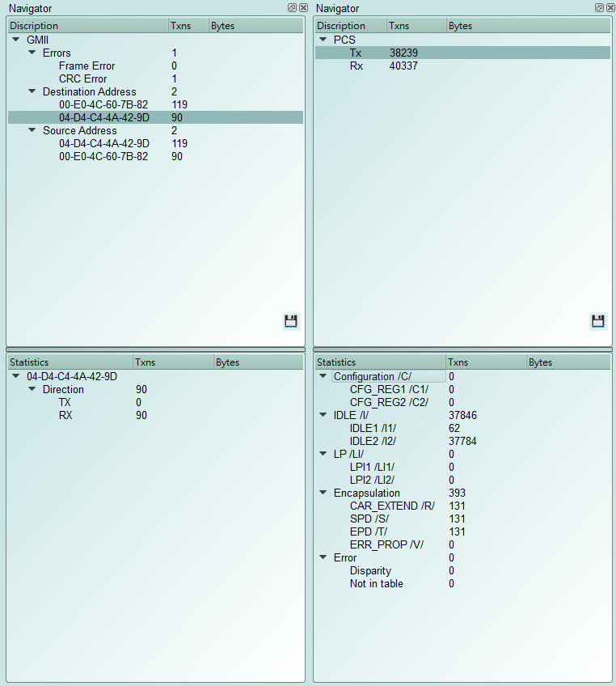Select the Disparity error row
The image size is (616, 686).
point(462,571)
